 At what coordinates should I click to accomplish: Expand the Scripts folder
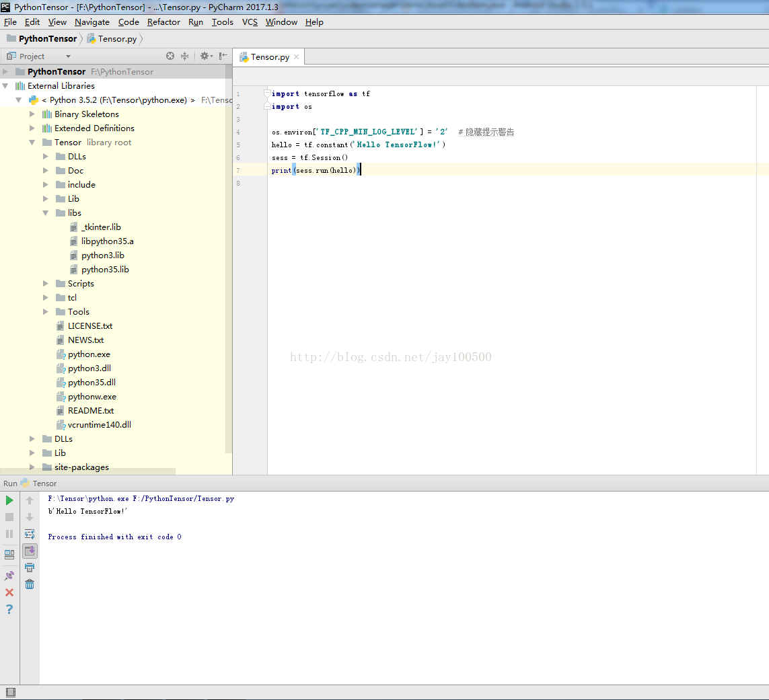point(46,284)
